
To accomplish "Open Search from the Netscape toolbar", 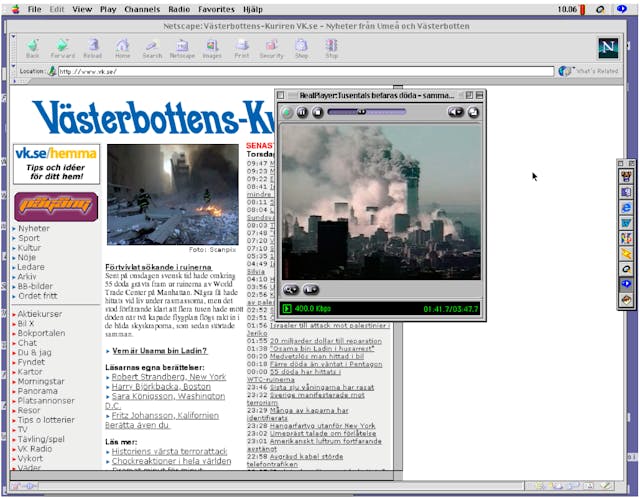I will [x=152, y=49].
